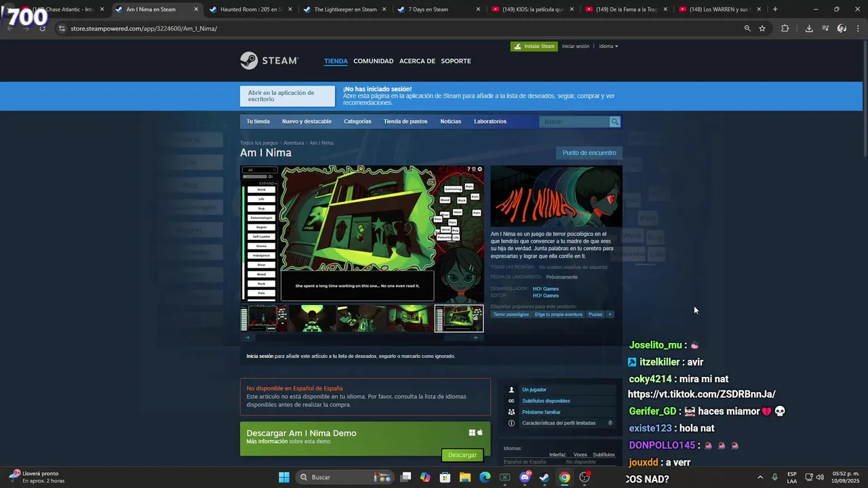Go to TIENDA in Steam header
Viewport: 868px width, 488px height.
pyautogui.click(x=336, y=61)
